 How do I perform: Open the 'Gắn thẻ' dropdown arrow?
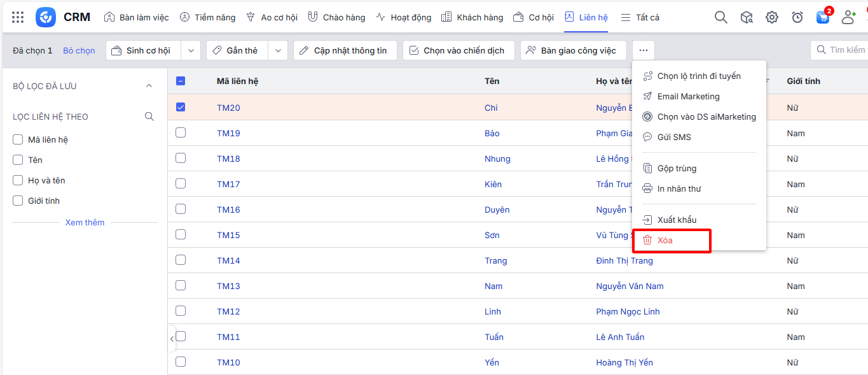point(278,50)
